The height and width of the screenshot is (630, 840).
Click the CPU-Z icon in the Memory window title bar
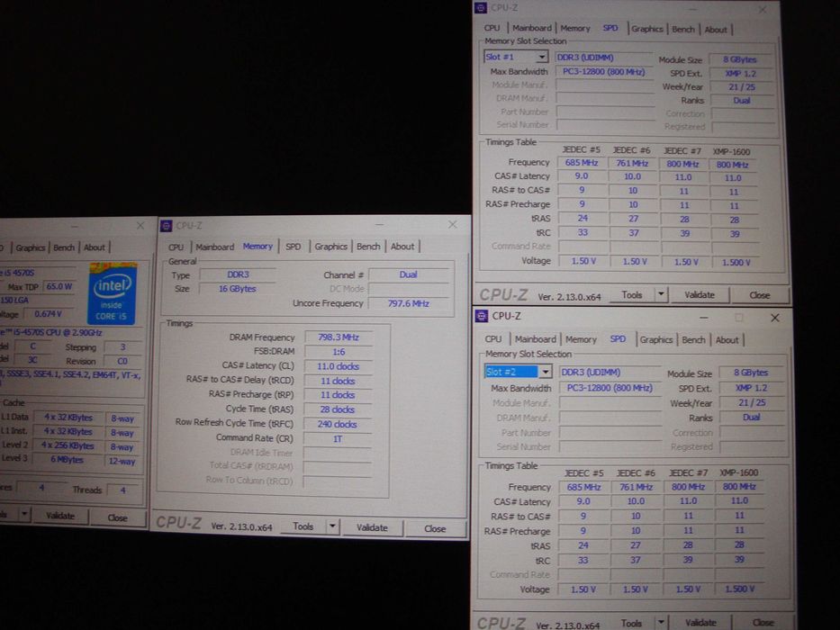click(166, 226)
